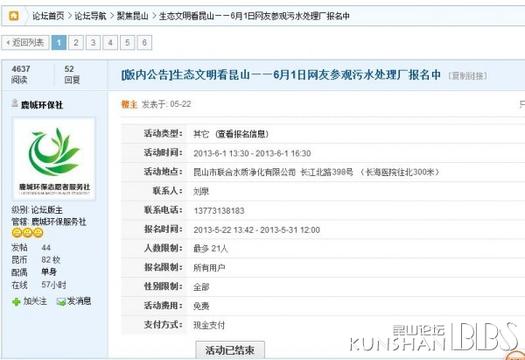The height and width of the screenshot is (360, 525).
Task: Open the 鹿城环保社 avatar logo image
Action: click(54, 159)
